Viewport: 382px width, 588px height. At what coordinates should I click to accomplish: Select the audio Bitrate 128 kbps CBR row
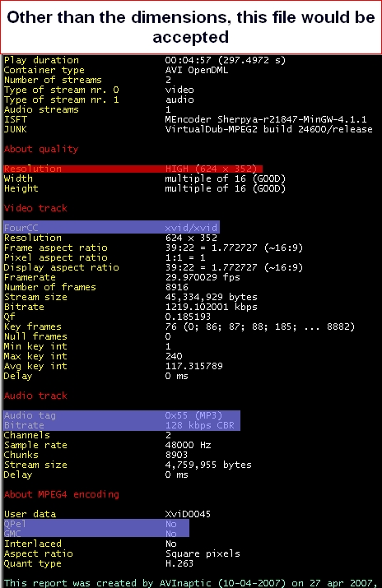pyautogui.click(x=122, y=425)
